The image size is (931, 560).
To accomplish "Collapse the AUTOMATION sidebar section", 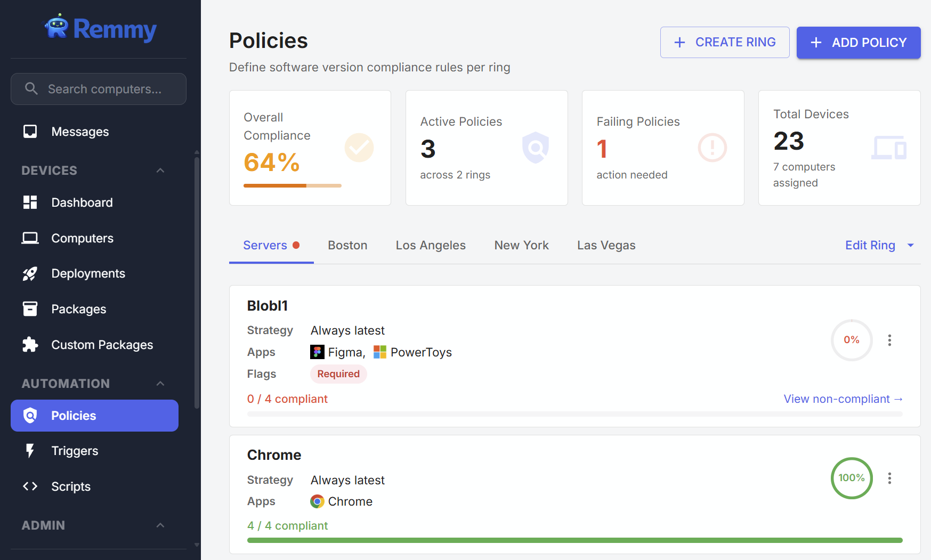I will click(160, 383).
